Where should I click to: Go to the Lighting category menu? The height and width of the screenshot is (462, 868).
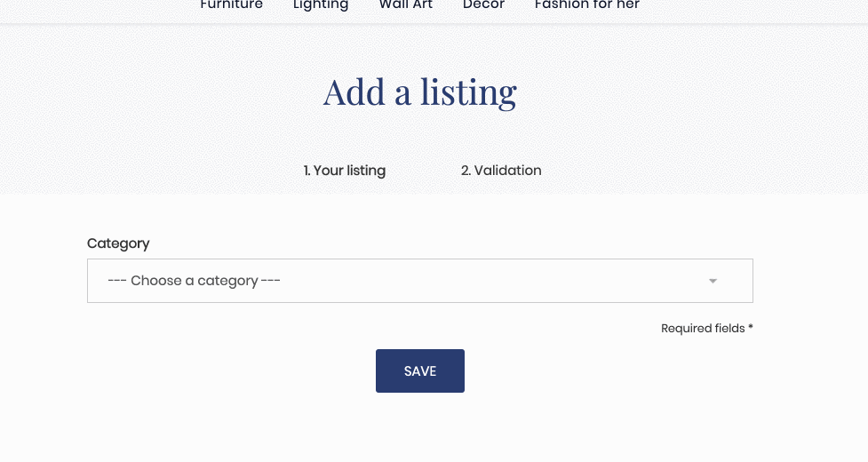click(x=321, y=5)
